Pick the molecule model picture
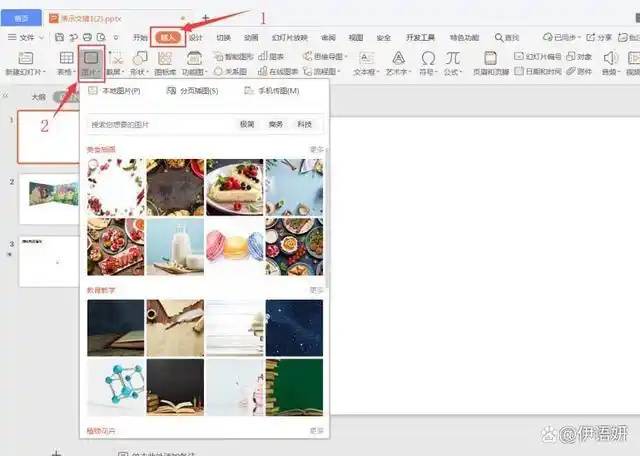This screenshot has width=640, height=456. point(116,387)
